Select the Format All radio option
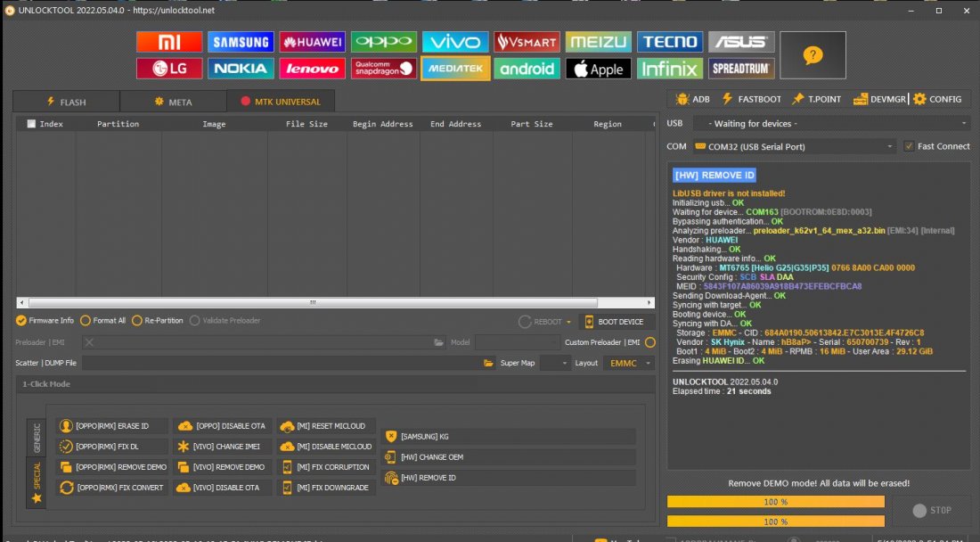The image size is (980, 542). click(102, 321)
